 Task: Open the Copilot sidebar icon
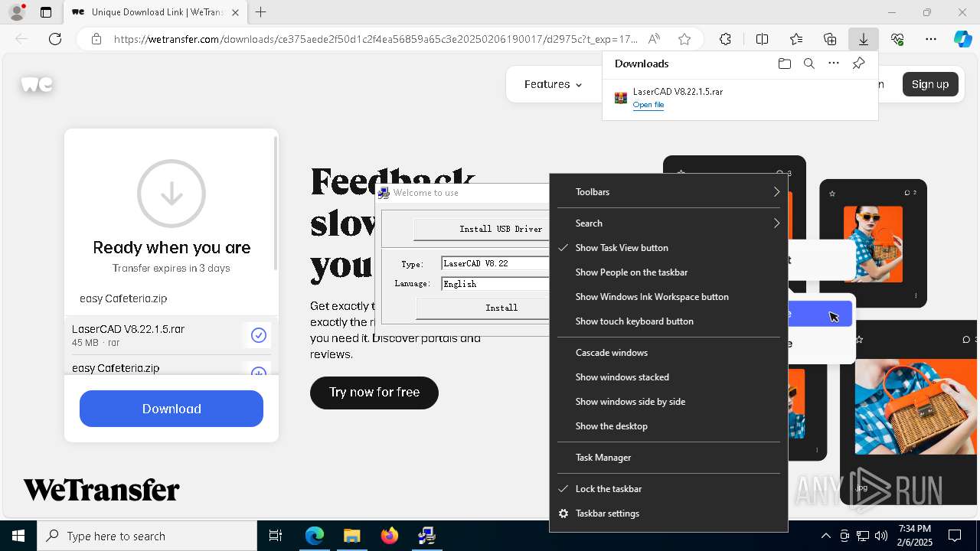tap(962, 39)
